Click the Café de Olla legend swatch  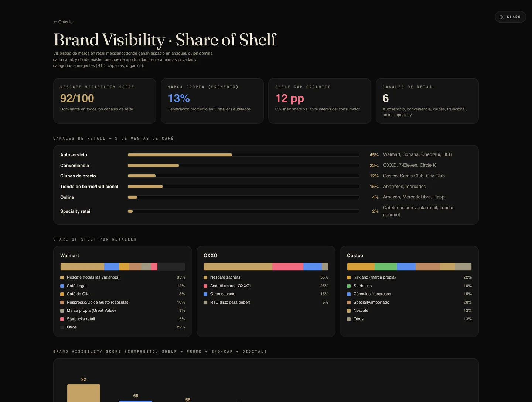point(62,294)
